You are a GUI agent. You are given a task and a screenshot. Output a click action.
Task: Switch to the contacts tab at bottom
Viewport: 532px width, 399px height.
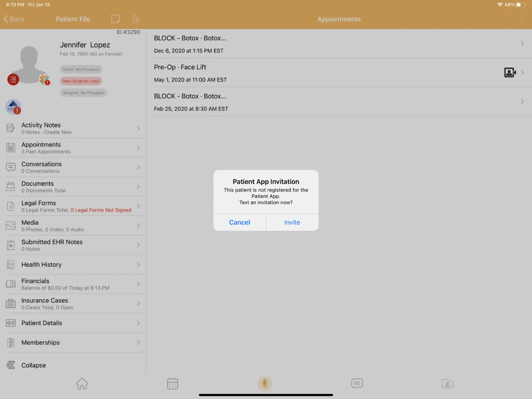coord(447,383)
